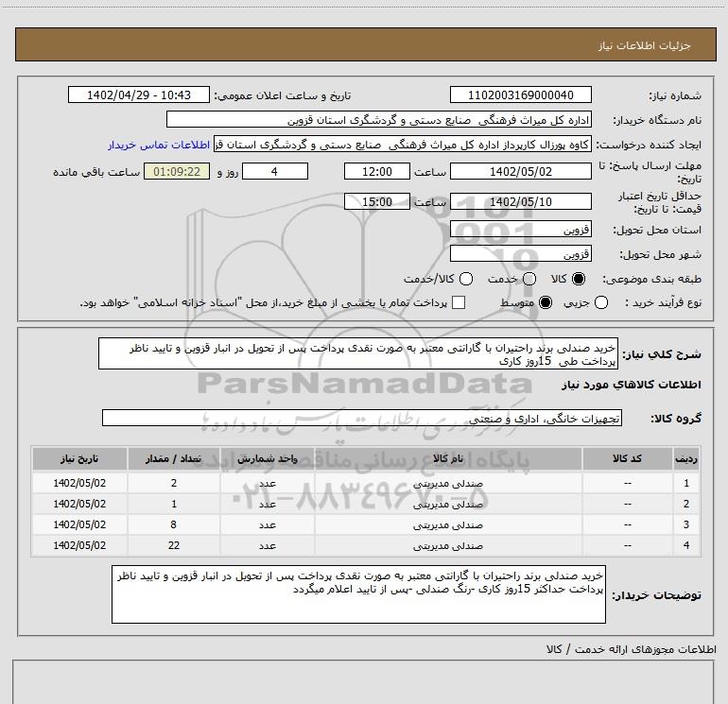Click the توضیحات خریدار text area

coord(358,594)
